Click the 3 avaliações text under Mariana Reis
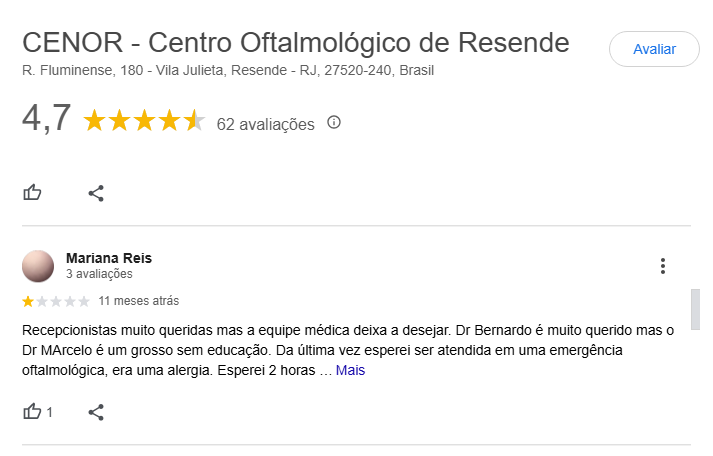The width and height of the screenshot is (713, 456). click(x=99, y=274)
